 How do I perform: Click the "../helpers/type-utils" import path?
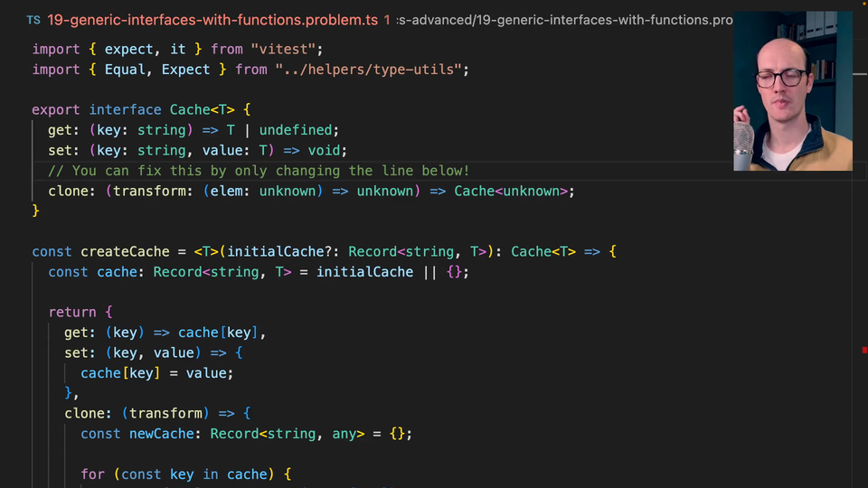pyautogui.click(x=369, y=70)
